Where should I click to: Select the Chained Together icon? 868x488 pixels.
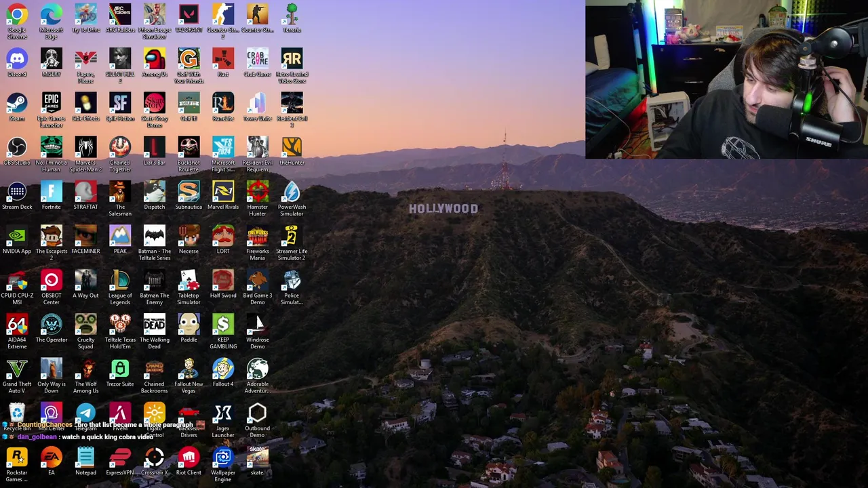tap(120, 147)
